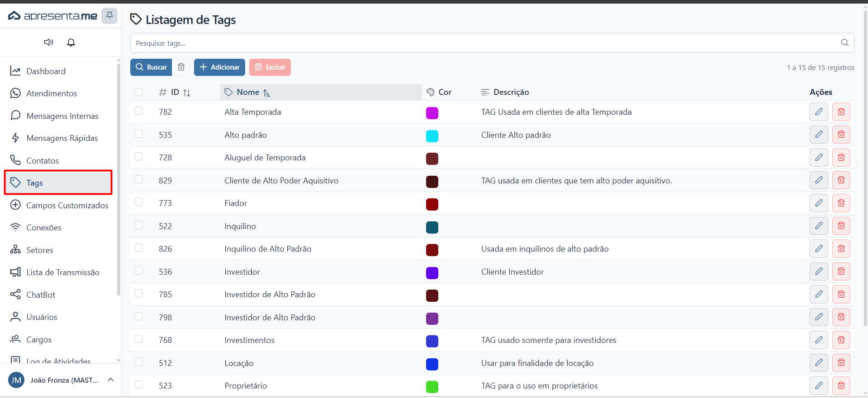This screenshot has width=868, height=398.
Task: Select Tags in the sidebar
Action: (x=59, y=183)
